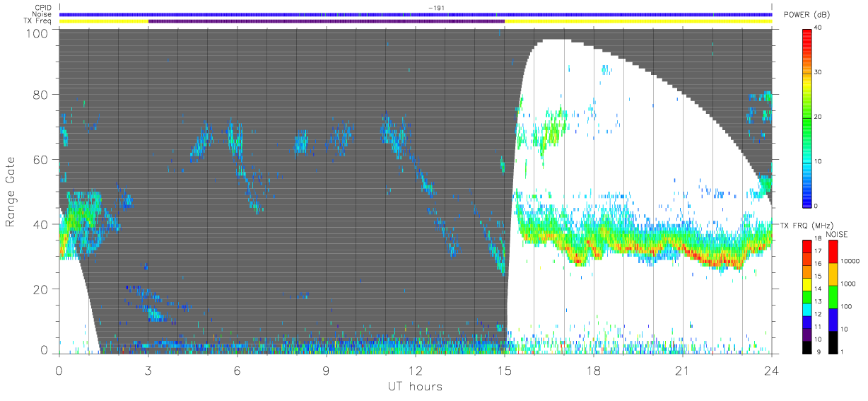Screen dimensions: 868x401
Task: Click the 0 tick on UT hours axis
Action: [59, 370]
